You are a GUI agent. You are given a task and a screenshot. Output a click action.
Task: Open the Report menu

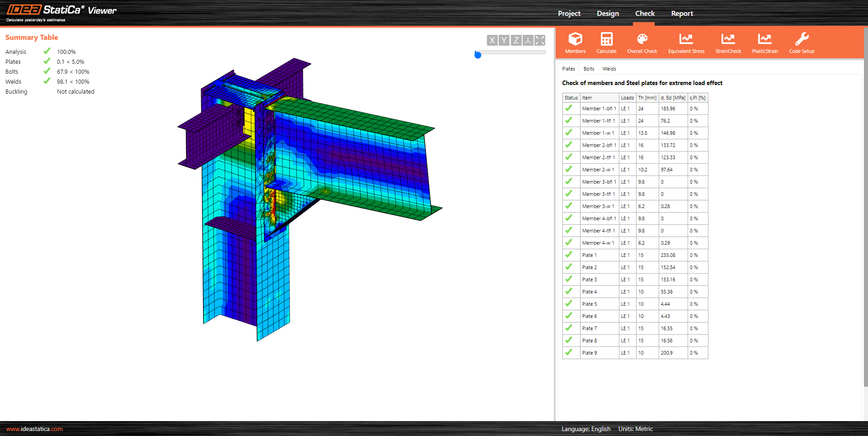(682, 13)
